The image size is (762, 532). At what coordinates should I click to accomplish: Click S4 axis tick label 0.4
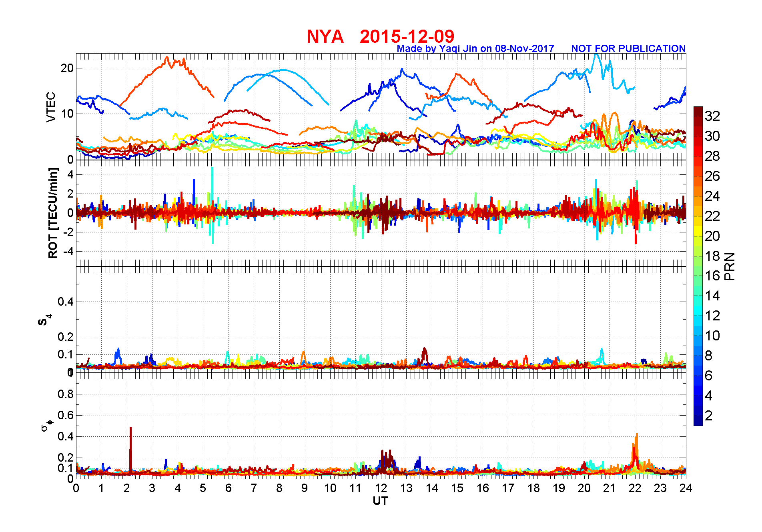tap(66, 302)
